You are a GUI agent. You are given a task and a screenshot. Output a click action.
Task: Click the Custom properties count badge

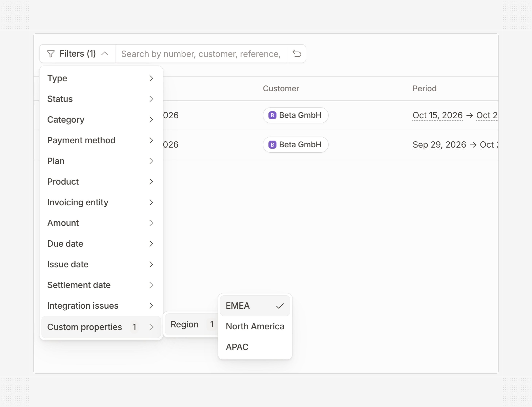134,327
